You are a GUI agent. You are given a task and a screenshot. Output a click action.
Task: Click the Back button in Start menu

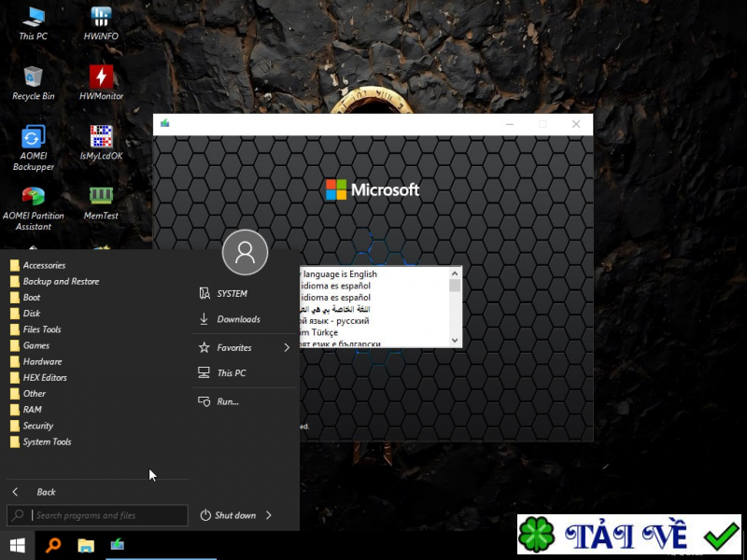[46, 492]
